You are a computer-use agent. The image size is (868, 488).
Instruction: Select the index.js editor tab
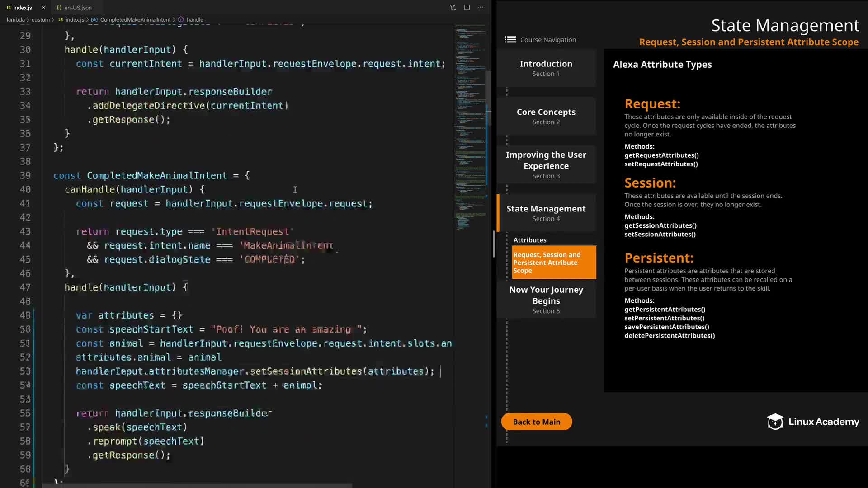(x=22, y=8)
